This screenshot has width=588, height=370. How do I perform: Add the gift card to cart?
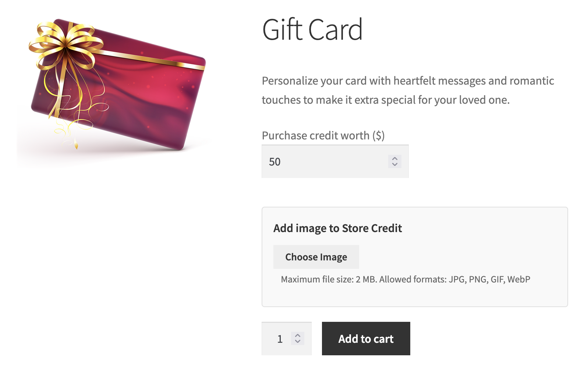point(366,339)
